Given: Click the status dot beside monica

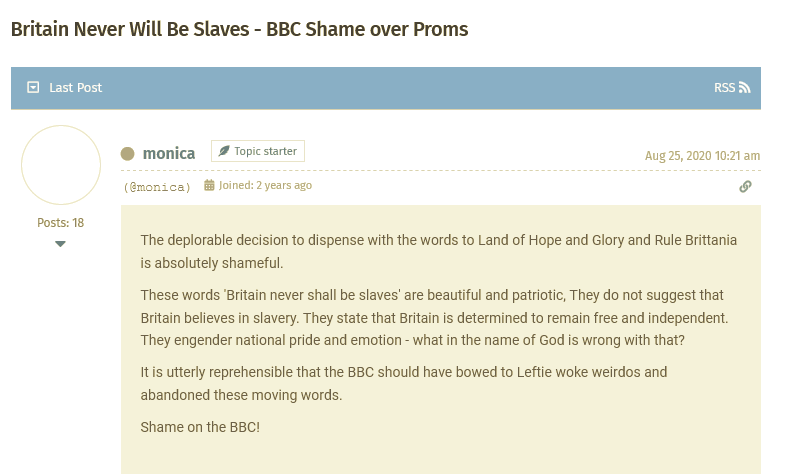Looking at the screenshot, I should click(128, 154).
